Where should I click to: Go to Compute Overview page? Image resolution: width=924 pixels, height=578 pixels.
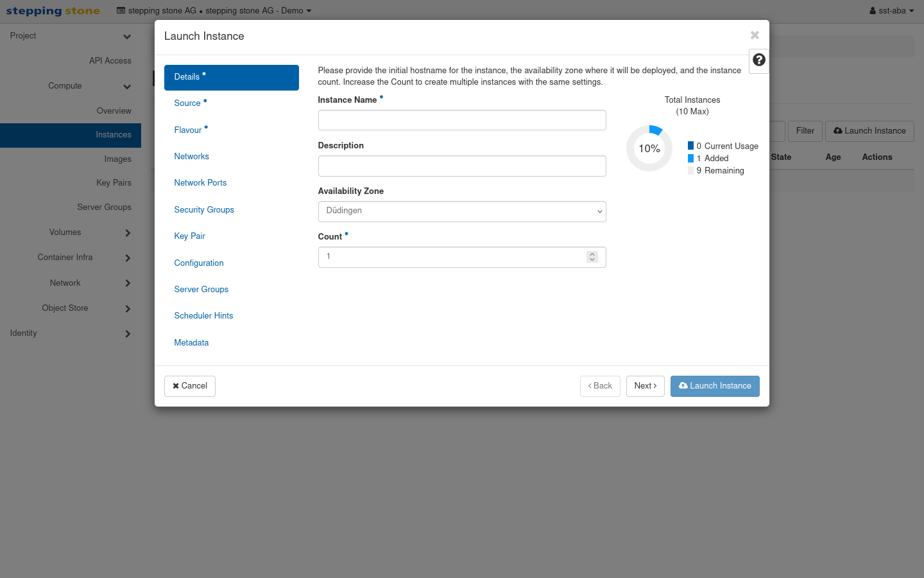coord(114,111)
